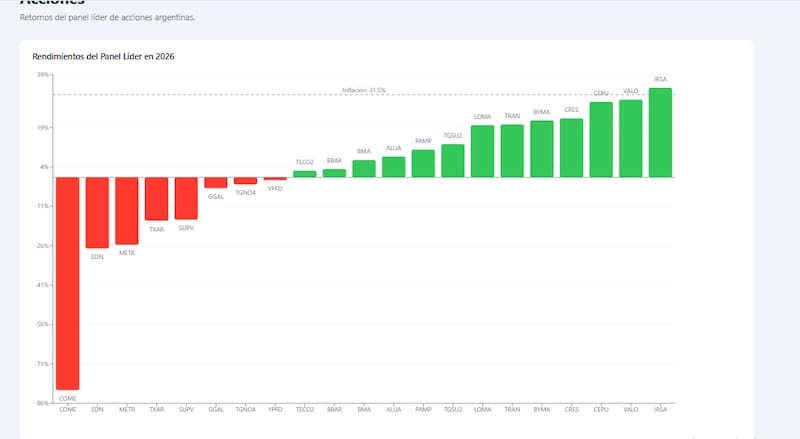Viewport: 800px width, 439px height.
Task: Click the green BYMA bar
Action: pos(542,149)
